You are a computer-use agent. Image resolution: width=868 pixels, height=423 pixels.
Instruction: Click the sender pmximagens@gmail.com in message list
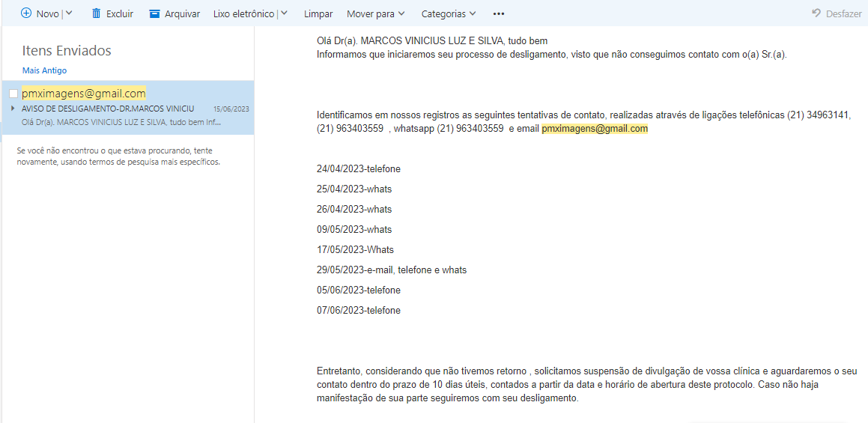coord(84,93)
